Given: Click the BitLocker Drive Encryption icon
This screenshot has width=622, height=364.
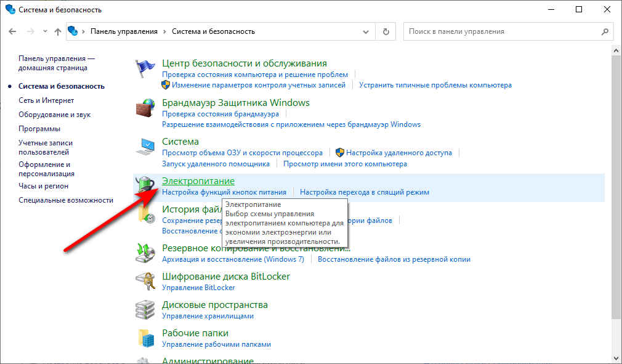Looking at the screenshot, I should click(145, 281).
